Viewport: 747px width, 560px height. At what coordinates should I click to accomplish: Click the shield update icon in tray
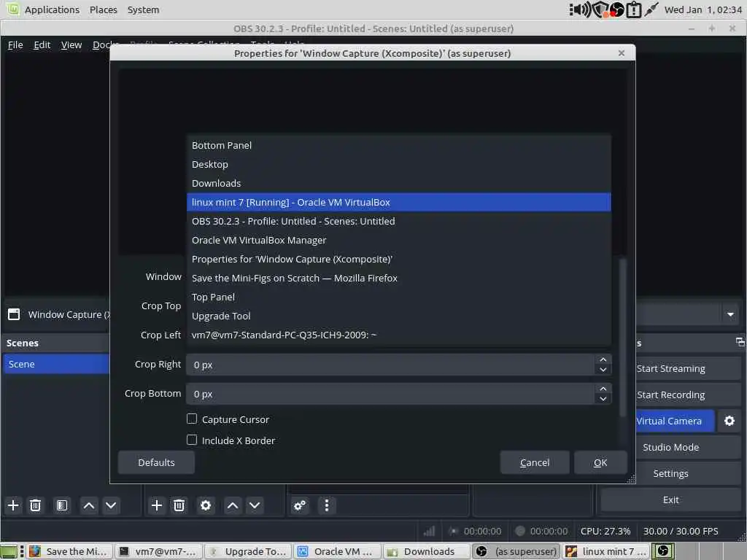point(600,9)
